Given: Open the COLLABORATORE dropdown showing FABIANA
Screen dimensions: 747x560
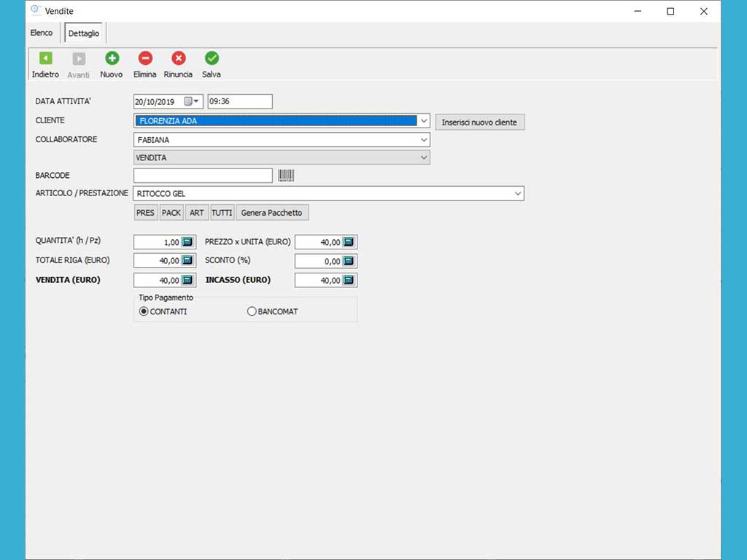Looking at the screenshot, I should coord(424,139).
